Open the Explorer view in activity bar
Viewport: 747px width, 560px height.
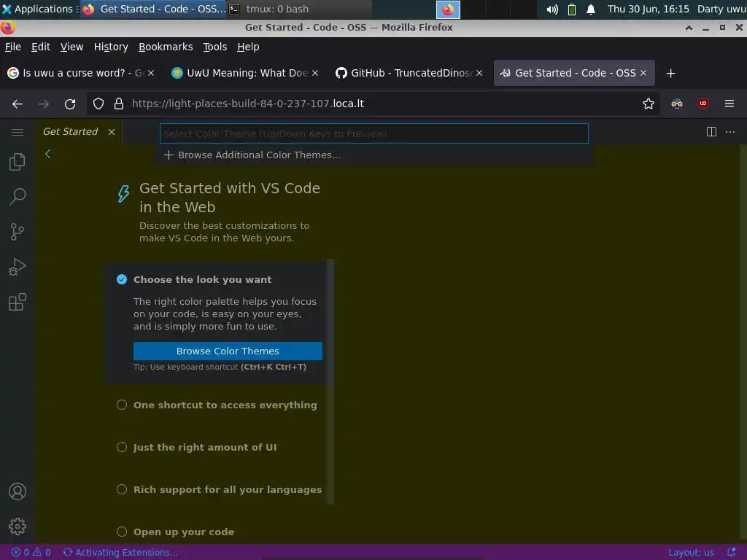[18, 162]
